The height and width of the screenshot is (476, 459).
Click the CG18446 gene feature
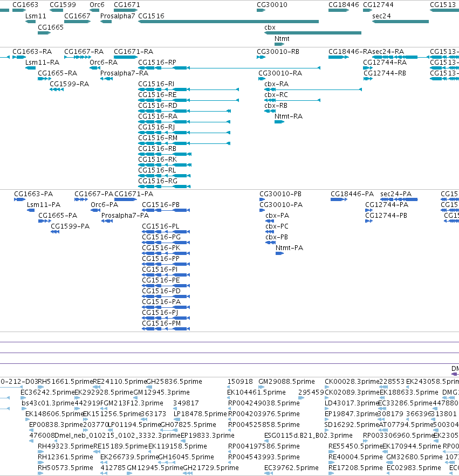[338, 10]
